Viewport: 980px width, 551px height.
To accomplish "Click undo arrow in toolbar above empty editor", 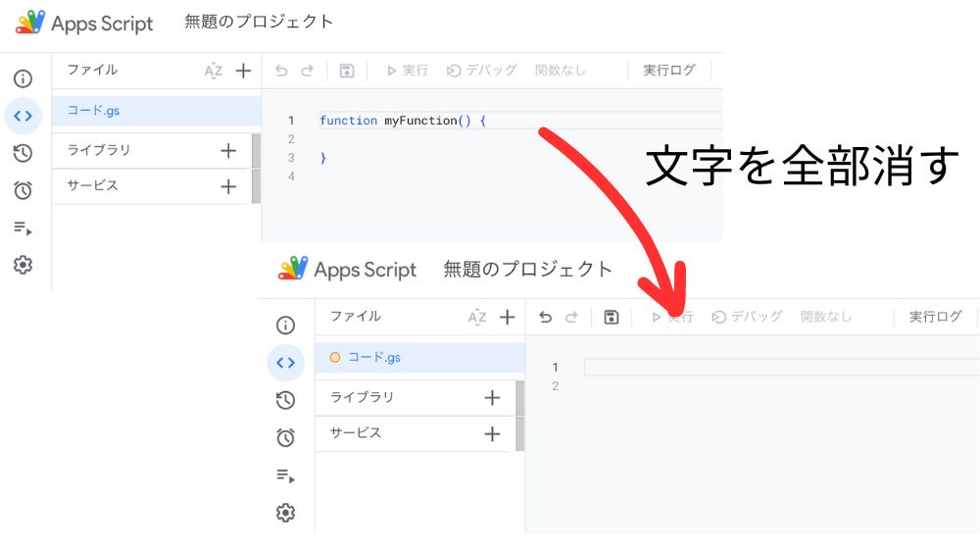I will [x=546, y=317].
